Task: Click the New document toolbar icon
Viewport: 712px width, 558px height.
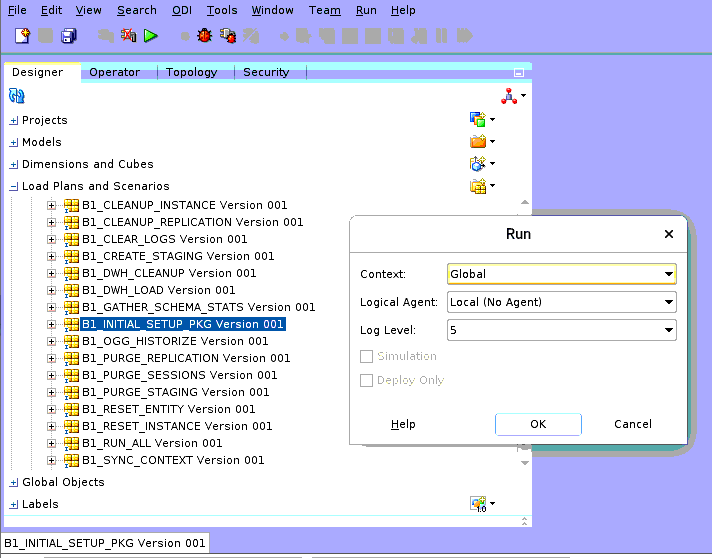Action: (x=22, y=35)
